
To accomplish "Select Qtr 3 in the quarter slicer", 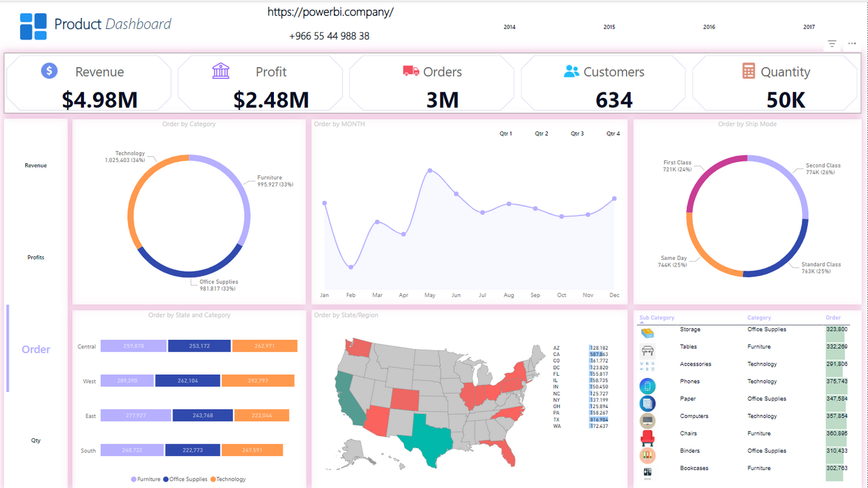I will [577, 134].
